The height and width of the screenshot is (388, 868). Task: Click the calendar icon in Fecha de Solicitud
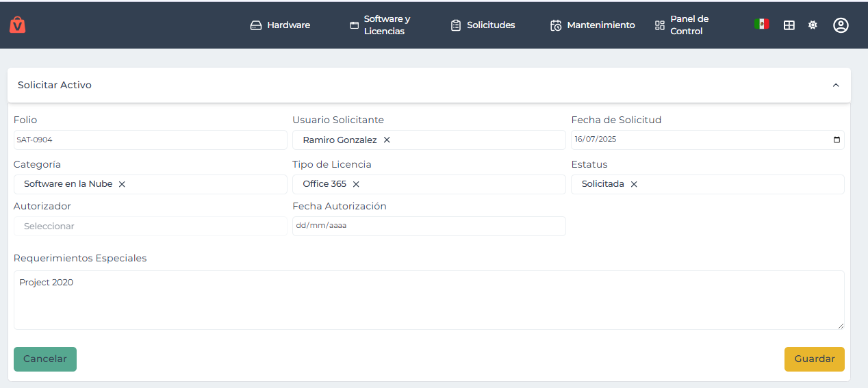tap(837, 140)
